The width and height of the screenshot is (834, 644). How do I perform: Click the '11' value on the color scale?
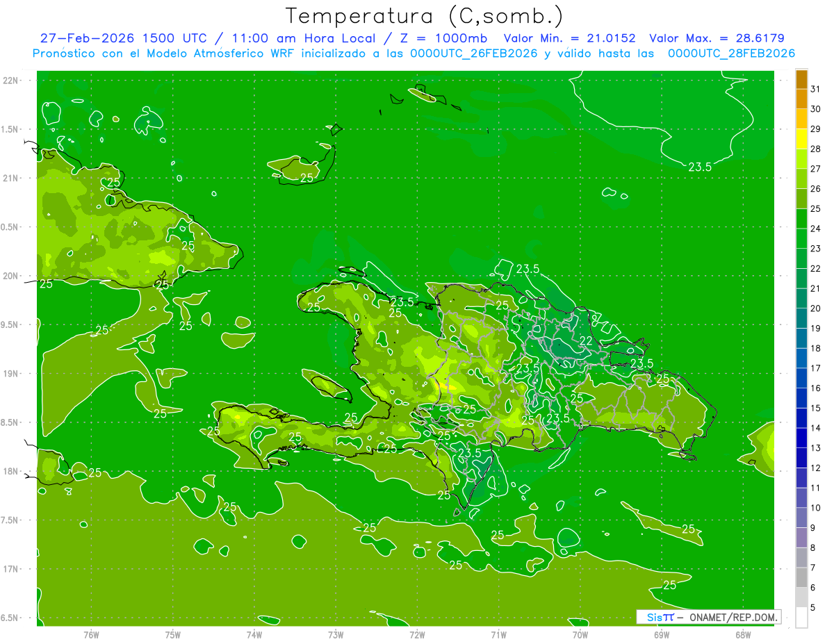815,488
